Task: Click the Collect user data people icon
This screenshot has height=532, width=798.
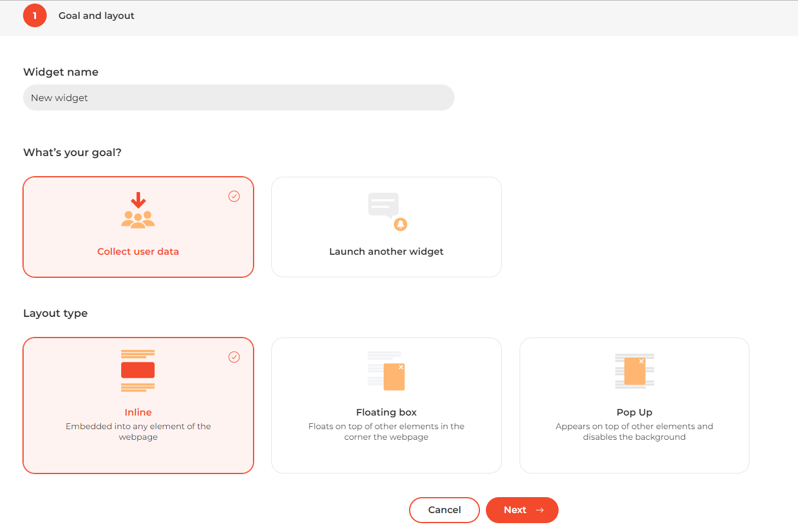Action: click(x=138, y=210)
